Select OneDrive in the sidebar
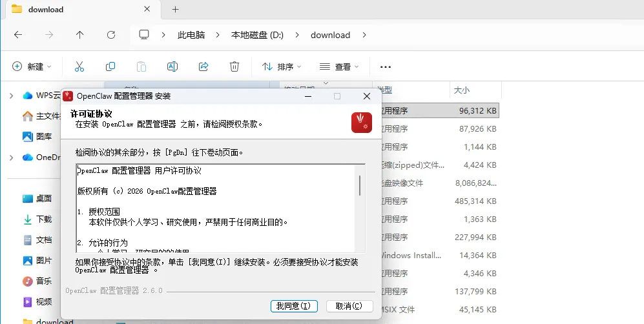This screenshot has height=324, width=644. [x=41, y=157]
